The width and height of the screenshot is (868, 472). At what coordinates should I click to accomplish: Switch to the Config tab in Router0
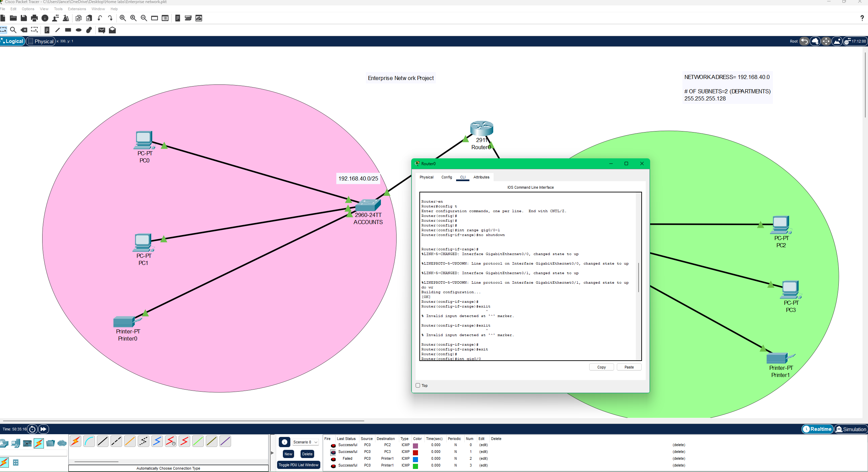pyautogui.click(x=447, y=177)
